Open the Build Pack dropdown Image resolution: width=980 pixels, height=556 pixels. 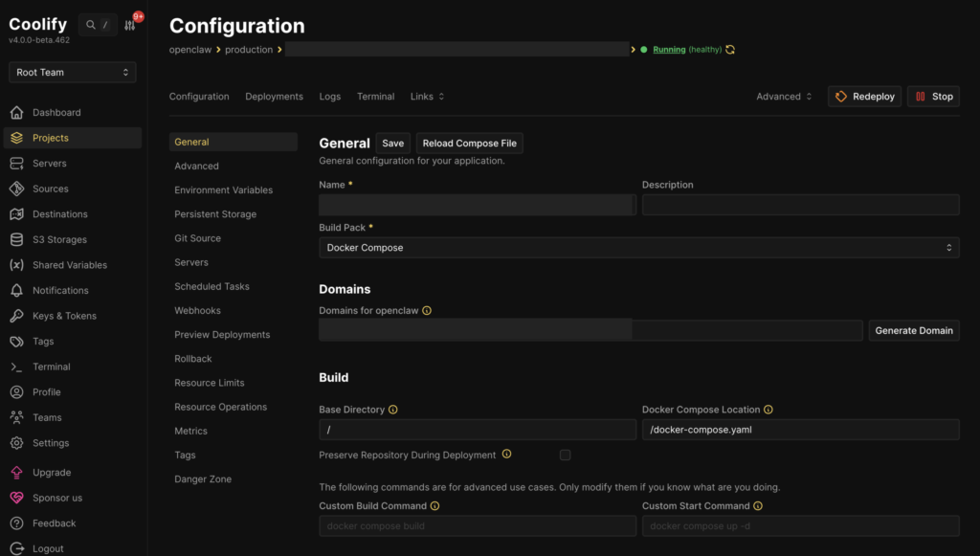[638, 247]
